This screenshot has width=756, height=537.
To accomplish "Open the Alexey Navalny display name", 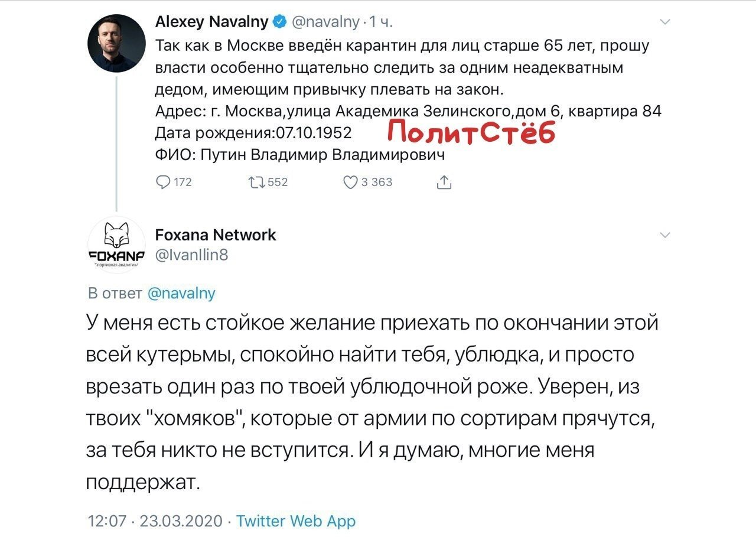I will pos(211,22).
